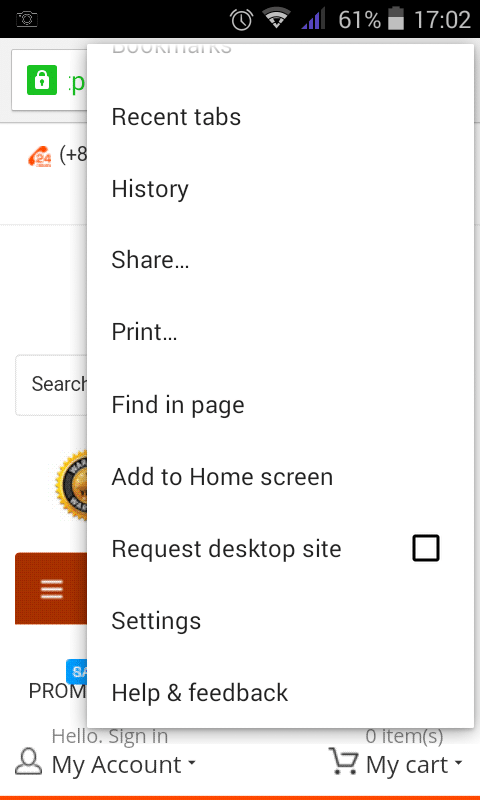Tap the alarm clock status icon
480x800 pixels.
tap(241, 20)
